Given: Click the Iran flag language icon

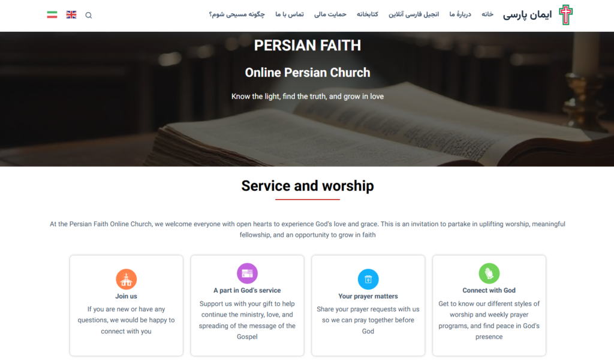Looking at the screenshot, I should [52, 14].
